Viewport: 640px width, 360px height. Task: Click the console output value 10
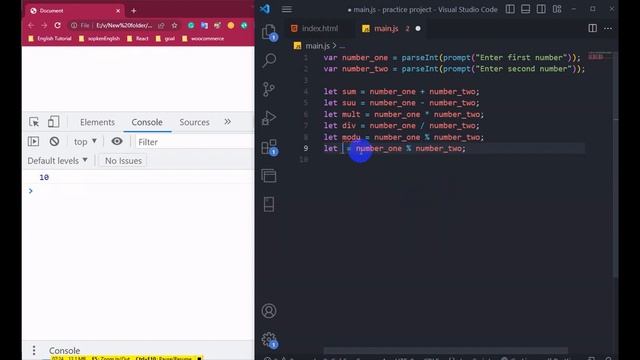pos(44,177)
